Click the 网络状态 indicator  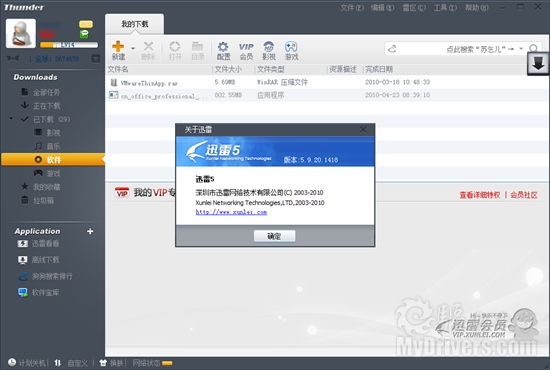152,363
